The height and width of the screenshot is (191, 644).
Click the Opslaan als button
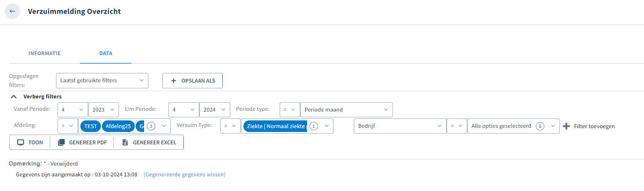(192, 81)
